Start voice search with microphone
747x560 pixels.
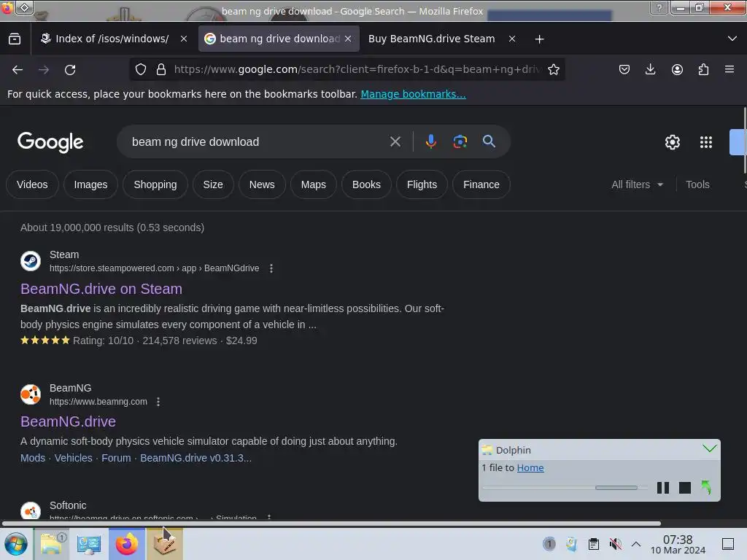click(430, 141)
